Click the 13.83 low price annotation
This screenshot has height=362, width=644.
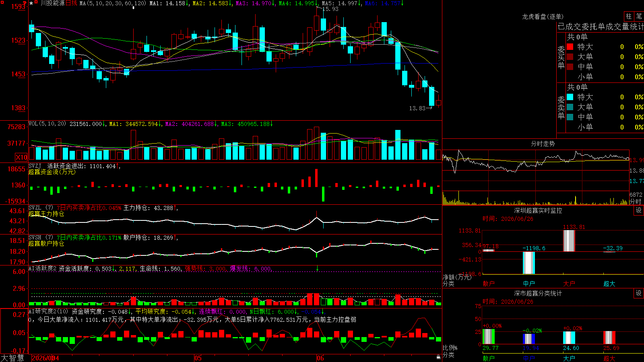(417, 108)
